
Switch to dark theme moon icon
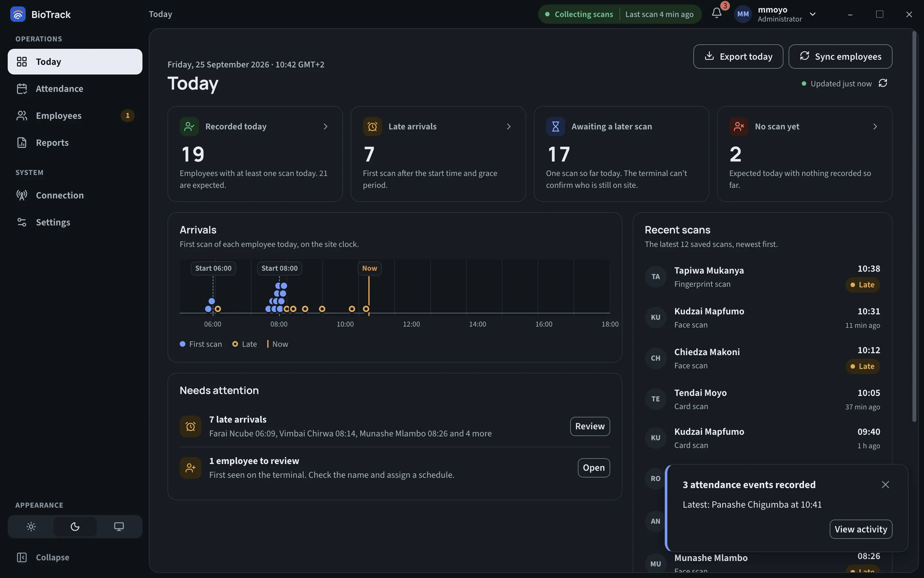(75, 527)
